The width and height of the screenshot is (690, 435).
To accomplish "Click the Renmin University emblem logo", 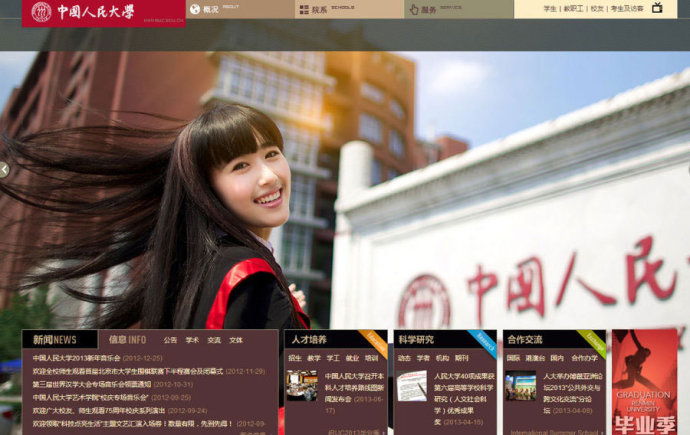I will (x=41, y=12).
